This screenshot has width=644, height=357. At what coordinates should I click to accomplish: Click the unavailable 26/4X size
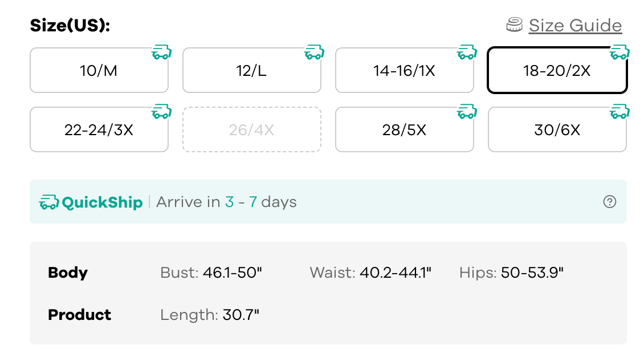click(x=251, y=130)
